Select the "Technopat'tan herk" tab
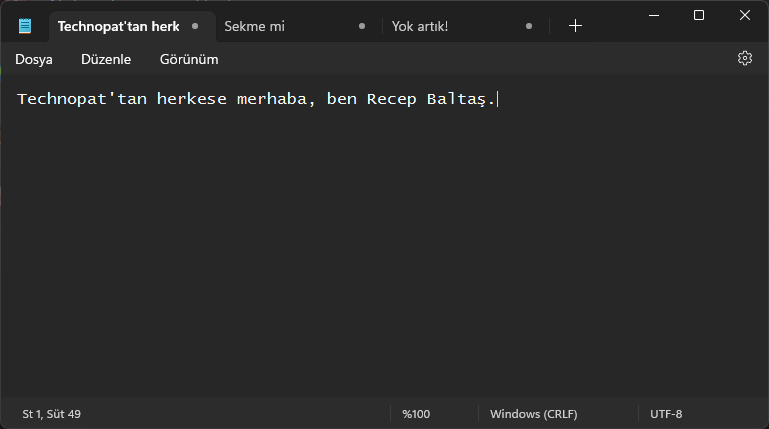The width and height of the screenshot is (769, 429). 118,26
